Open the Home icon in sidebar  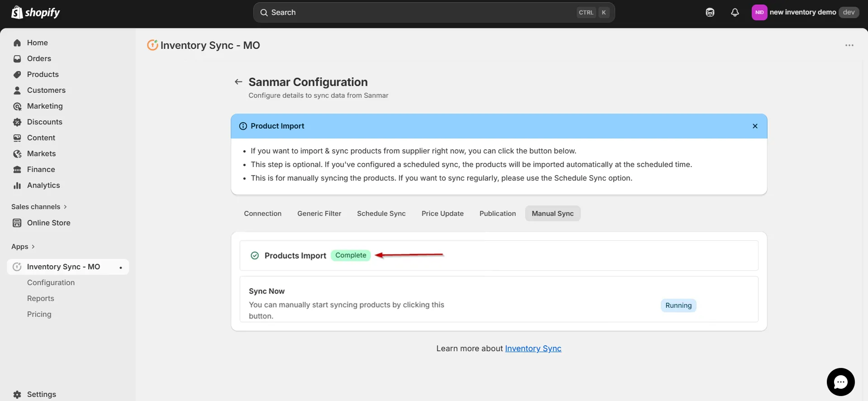click(x=17, y=43)
